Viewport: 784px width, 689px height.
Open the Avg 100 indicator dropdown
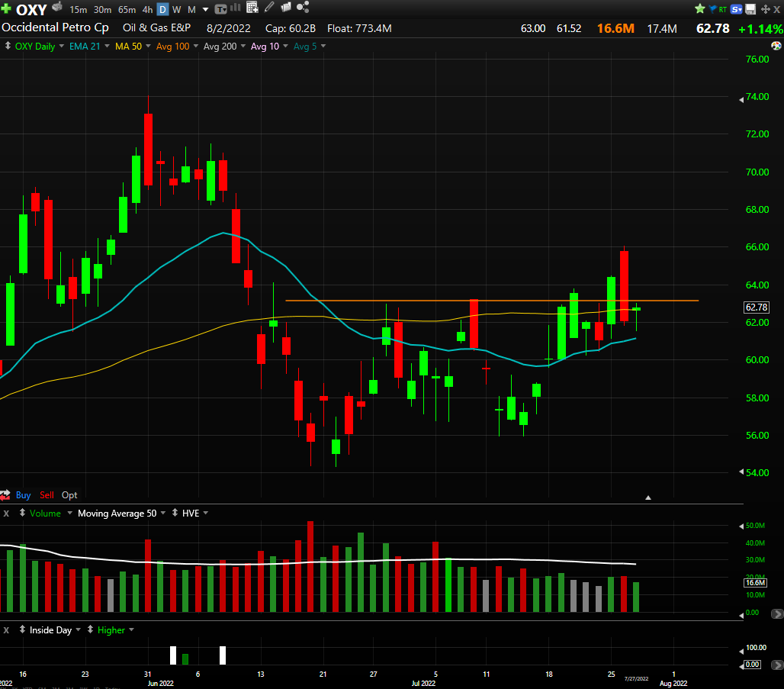tap(195, 46)
